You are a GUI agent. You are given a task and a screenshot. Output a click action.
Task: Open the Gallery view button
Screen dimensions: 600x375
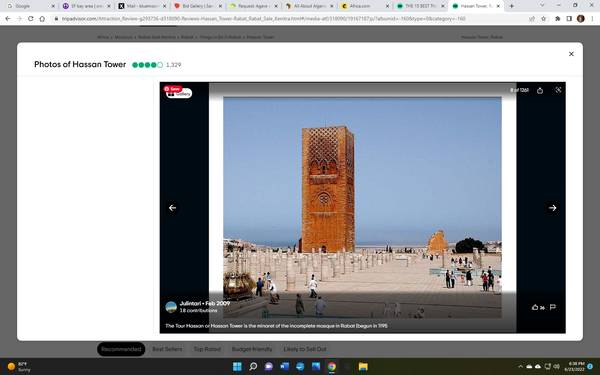tap(179, 94)
